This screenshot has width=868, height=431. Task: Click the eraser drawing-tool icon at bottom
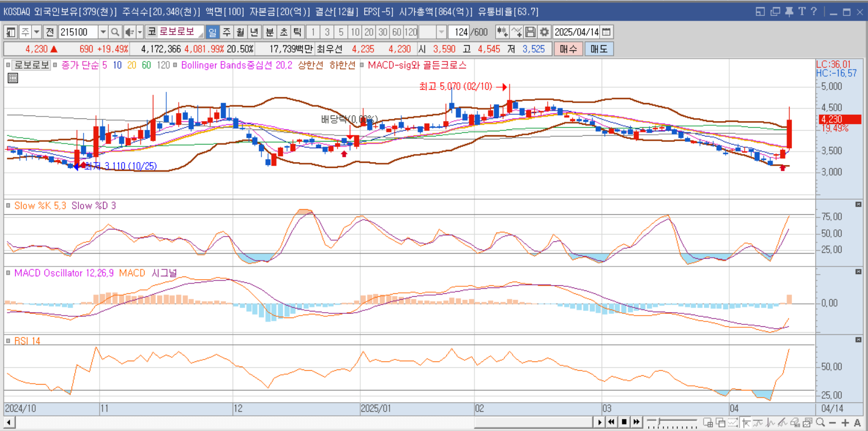tap(795, 422)
